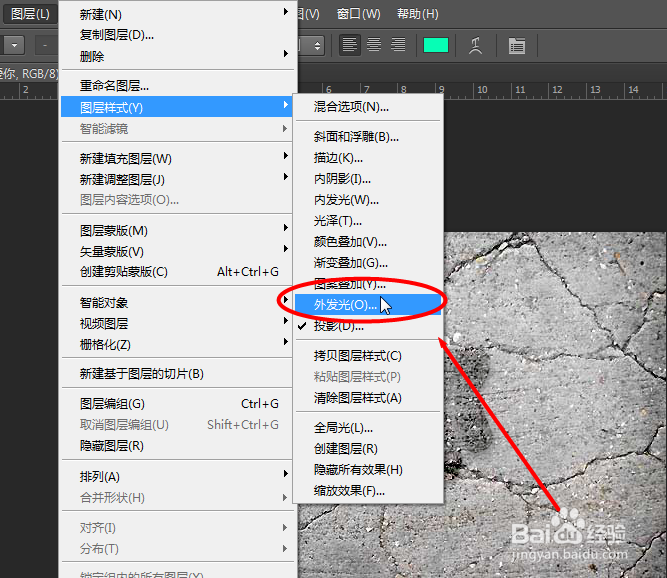Select 图层样式(Y) menu entry
This screenshot has height=578, width=667.
coord(177,107)
